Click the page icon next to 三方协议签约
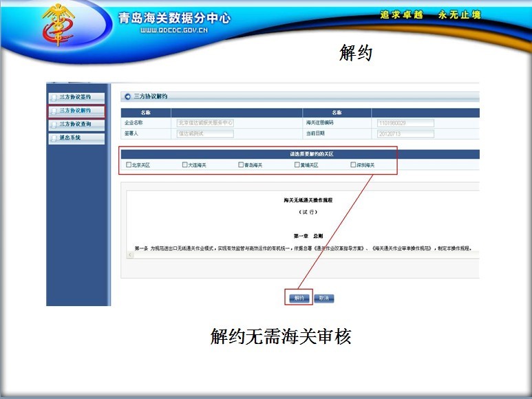This screenshot has height=399, width=532. (53, 97)
